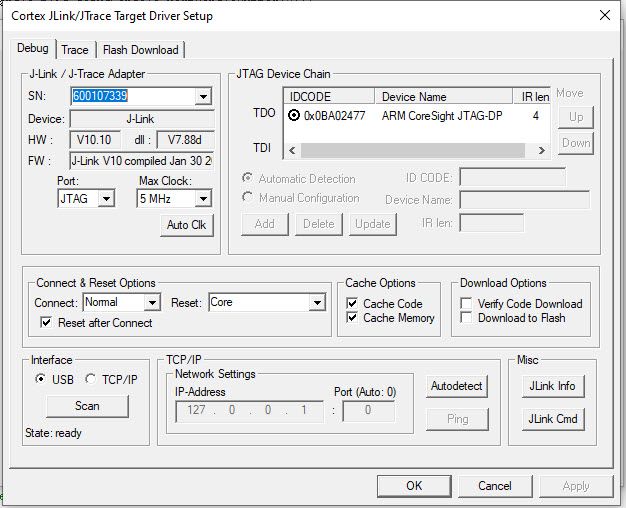Switch to the Debug tab
This screenshot has height=508, width=626.
[33, 49]
